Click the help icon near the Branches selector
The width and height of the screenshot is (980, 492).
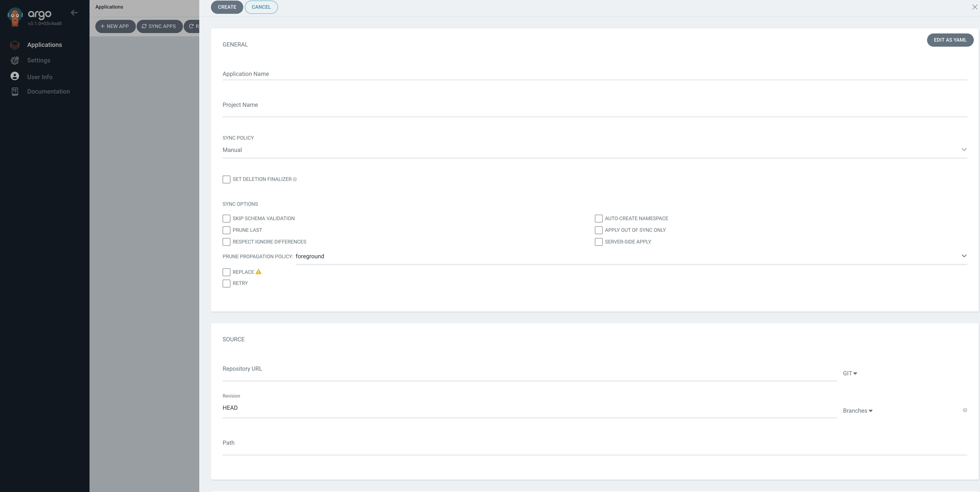pos(965,410)
